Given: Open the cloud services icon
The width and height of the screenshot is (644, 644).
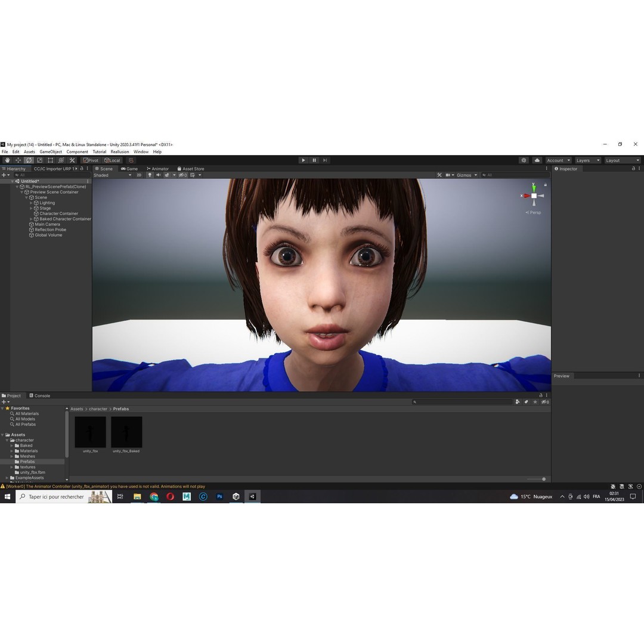Looking at the screenshot, I should click(537, 160).
